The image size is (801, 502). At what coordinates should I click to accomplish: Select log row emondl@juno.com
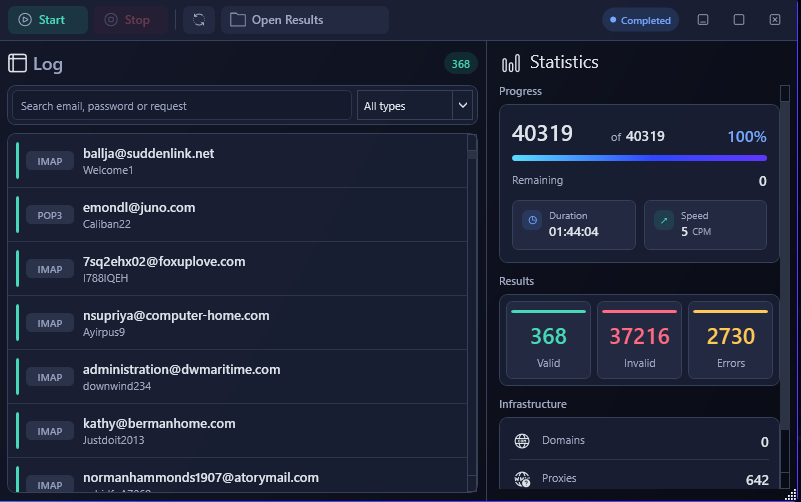[238, 215]
